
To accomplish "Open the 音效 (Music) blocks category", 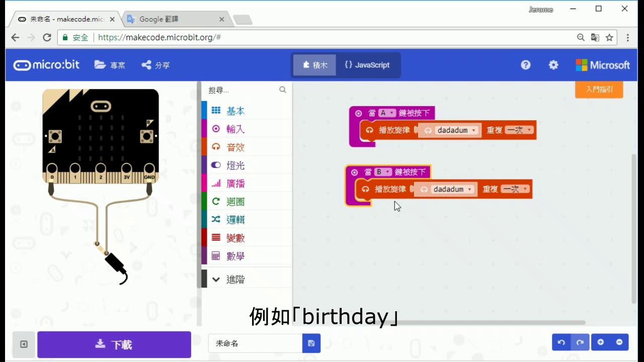I will (x=247, y=147).
